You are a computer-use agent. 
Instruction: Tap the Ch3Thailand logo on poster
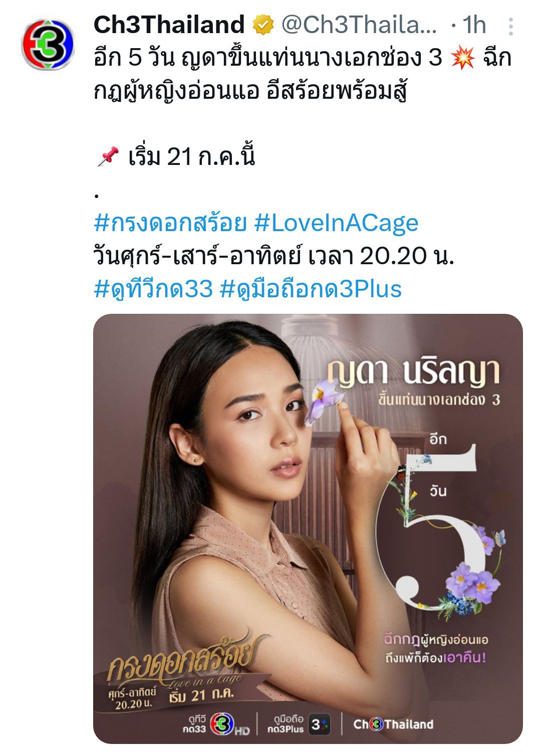coord(394,724)
